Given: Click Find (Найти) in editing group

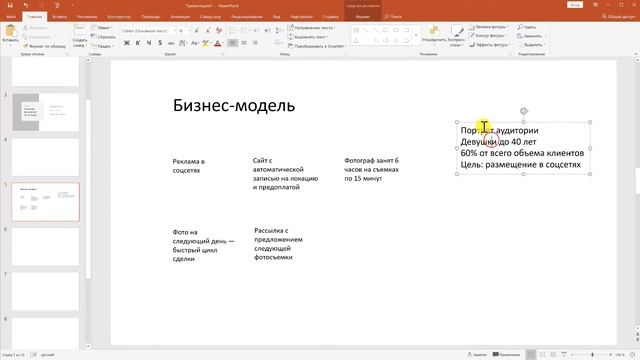Looking at the screenshot, I should (527, 27).
